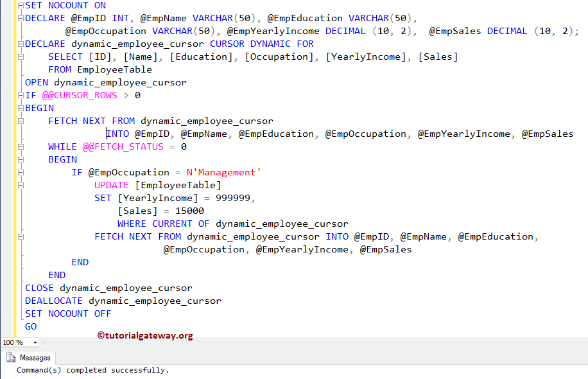Click the Messages pane file icon
588x379 pixels.
click(x=11, y=358)
